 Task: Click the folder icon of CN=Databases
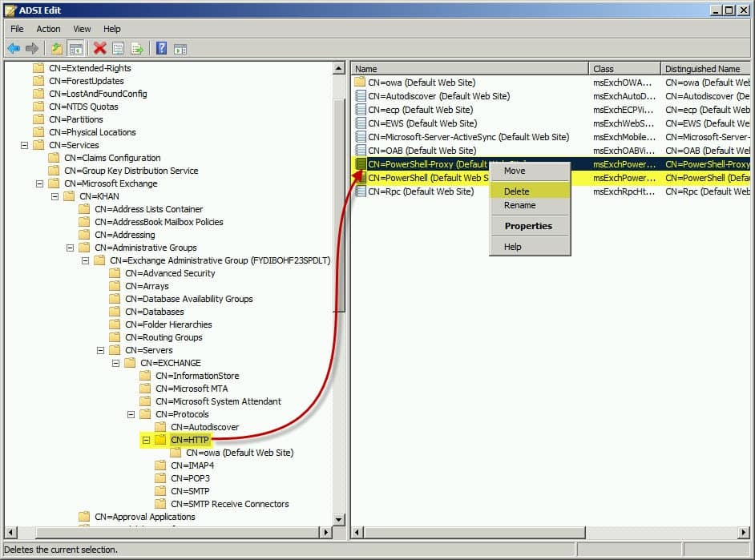[115, 312]
